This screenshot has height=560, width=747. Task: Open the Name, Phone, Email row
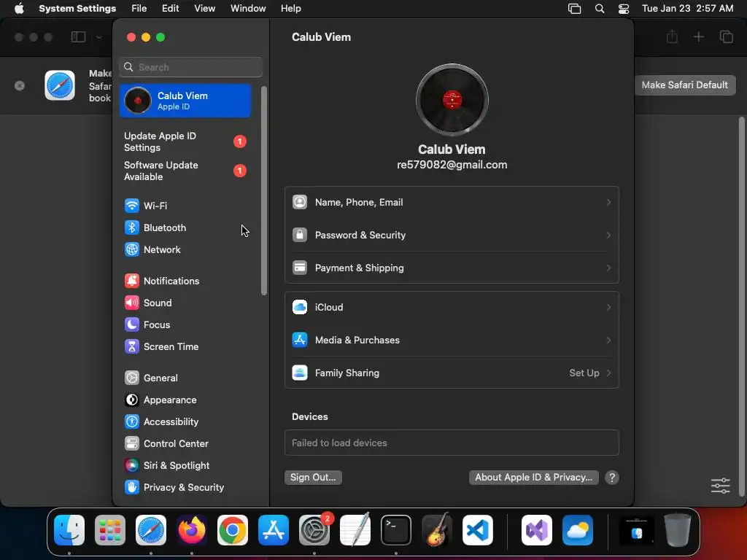(x=452, y=203)
